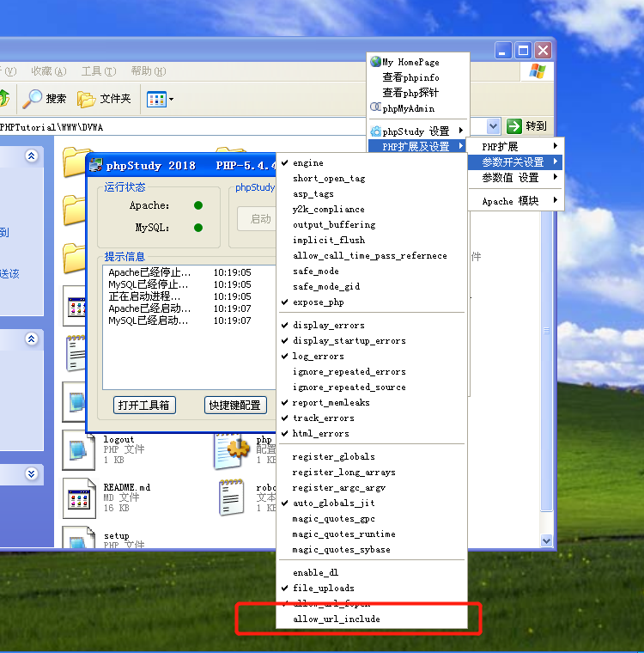644x653 pixels.
Task: Open the 工具(T) menu
Action: (99, 71)
